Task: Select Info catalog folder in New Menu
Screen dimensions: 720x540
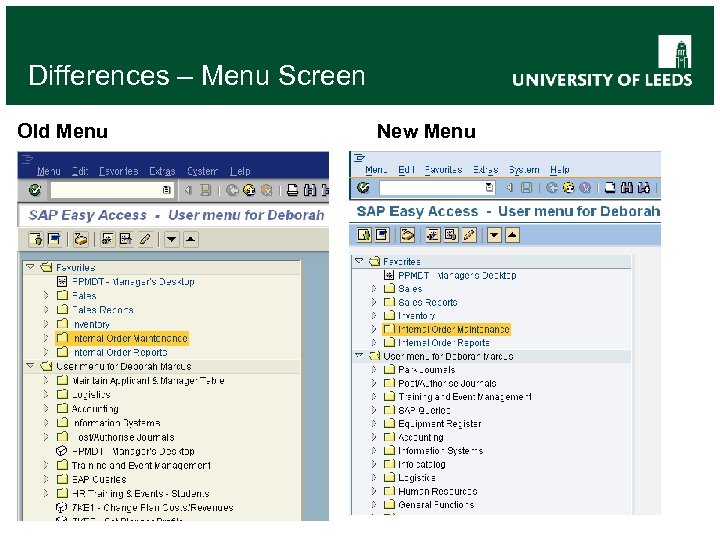Action: tap(422, 464)
